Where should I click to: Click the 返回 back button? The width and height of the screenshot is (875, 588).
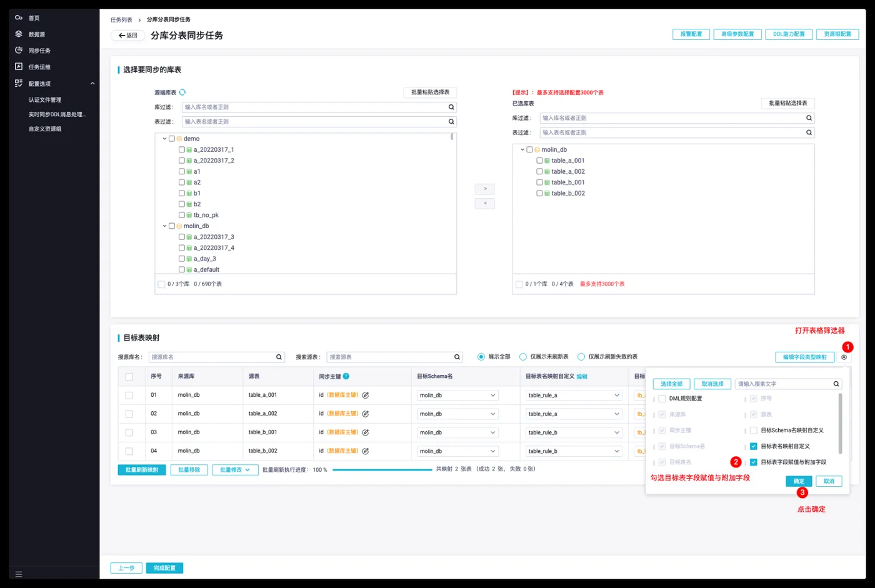127,36
